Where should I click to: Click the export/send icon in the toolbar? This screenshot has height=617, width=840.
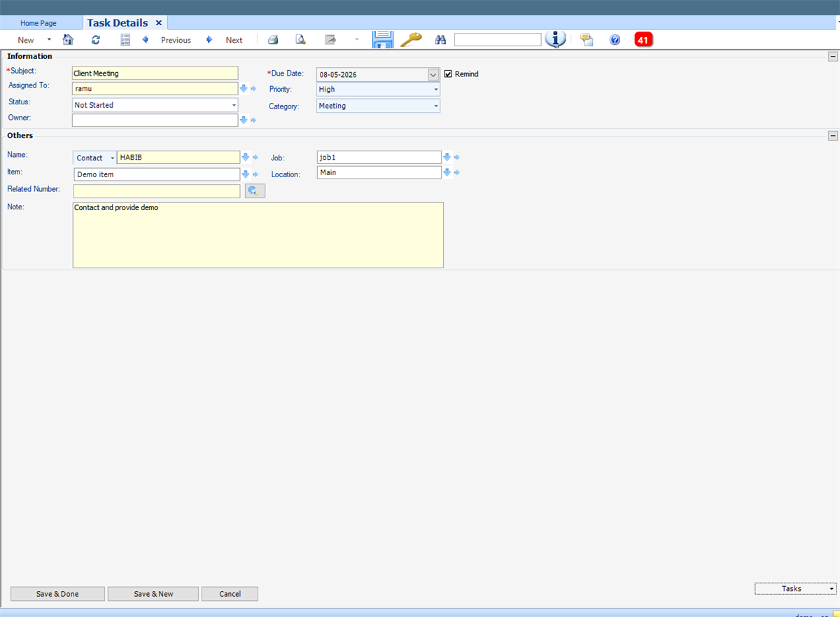[330, 40]
